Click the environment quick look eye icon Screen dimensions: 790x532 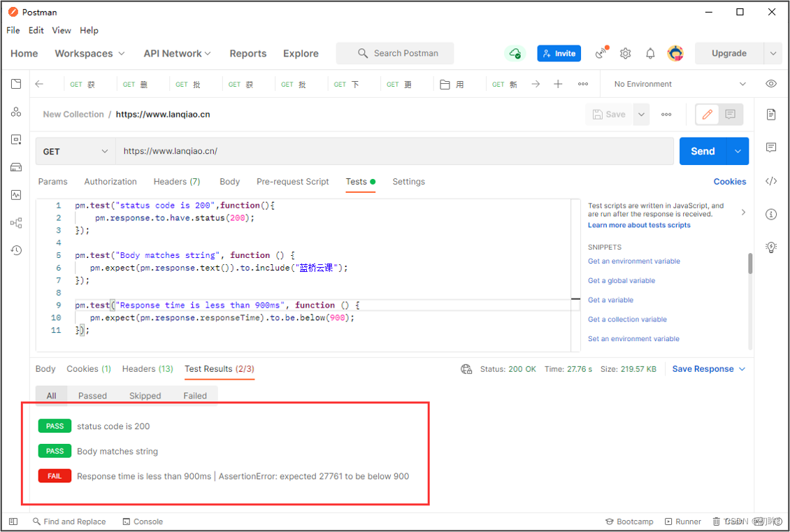pyautogui.click(x=771, y=84)
